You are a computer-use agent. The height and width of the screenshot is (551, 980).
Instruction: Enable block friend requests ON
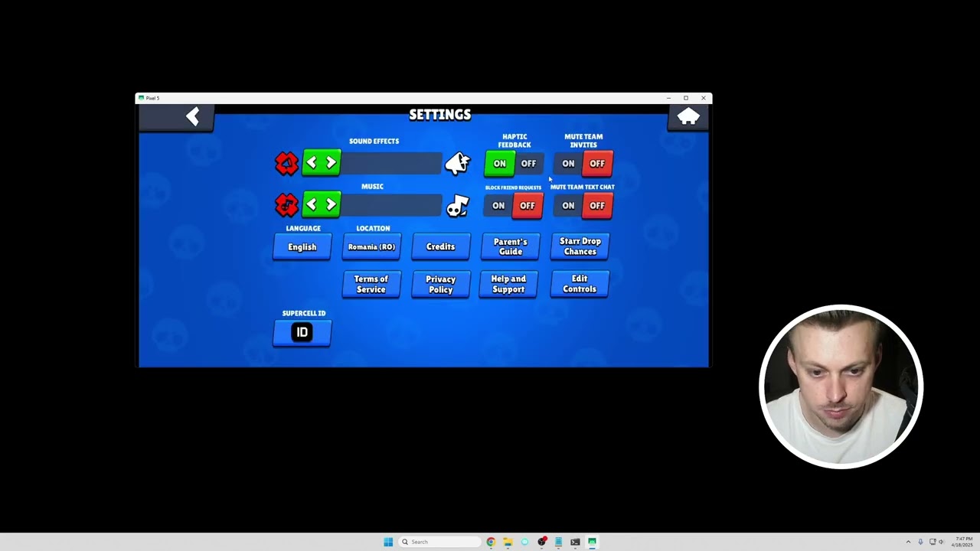coord(498,206)
